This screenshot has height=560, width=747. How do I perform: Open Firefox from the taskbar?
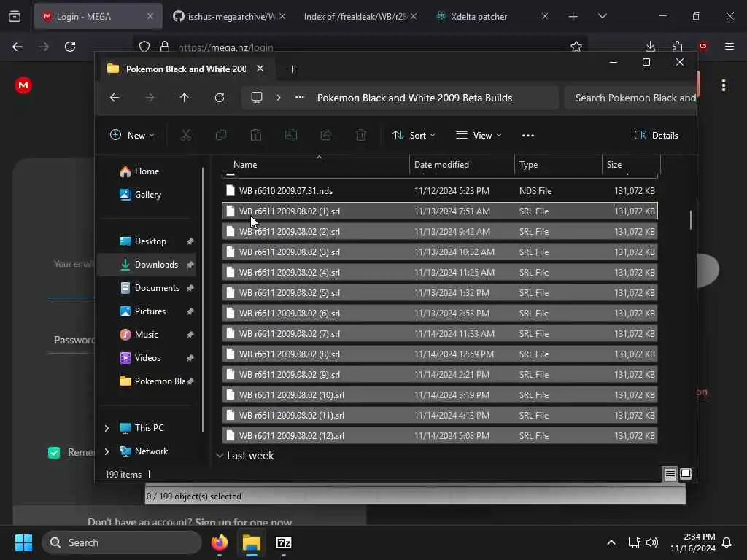[219, 542]
